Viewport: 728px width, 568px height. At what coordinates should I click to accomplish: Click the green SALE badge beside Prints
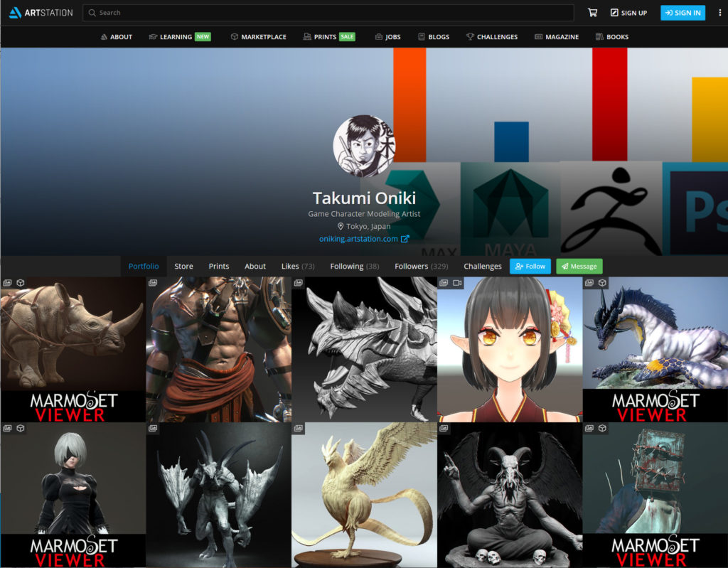click(347, 37)
